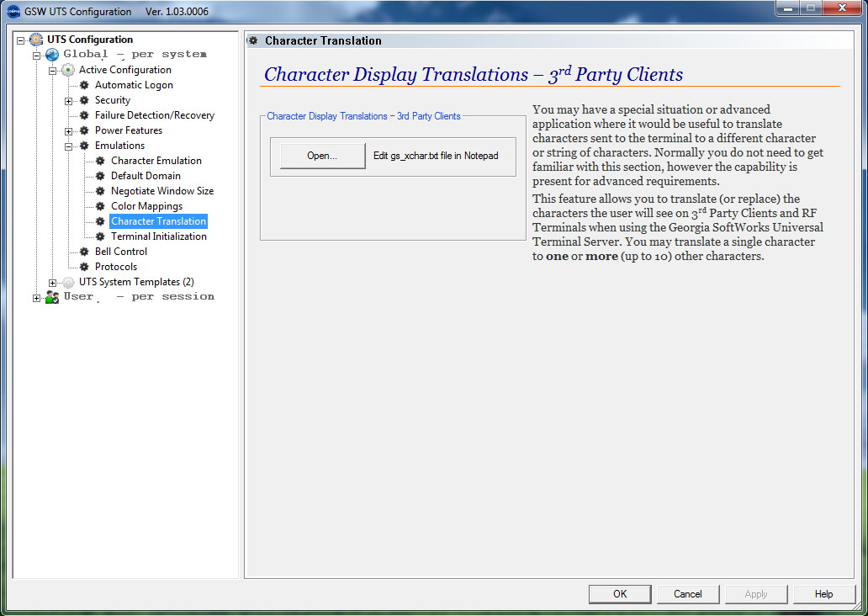Select Emulations tree item
Viewport: 868px width, 616px height.
(119, 146)
